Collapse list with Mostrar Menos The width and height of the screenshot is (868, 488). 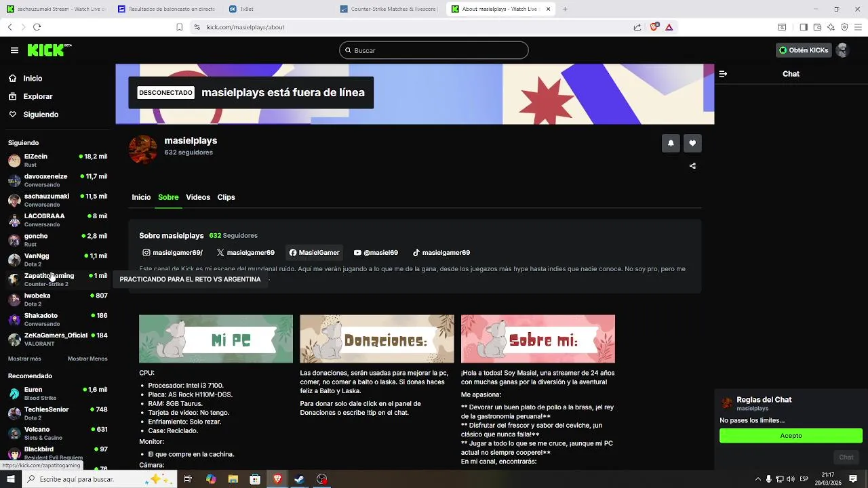(87, 359)
